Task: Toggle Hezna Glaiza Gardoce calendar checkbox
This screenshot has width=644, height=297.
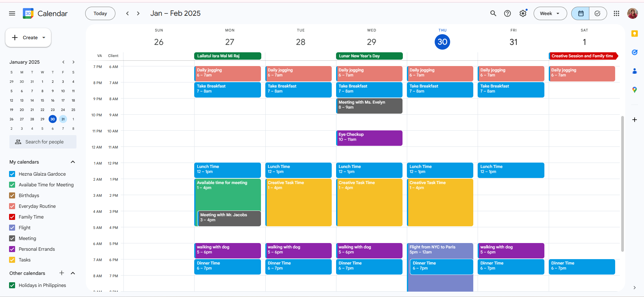Action: tap(12, 174)
